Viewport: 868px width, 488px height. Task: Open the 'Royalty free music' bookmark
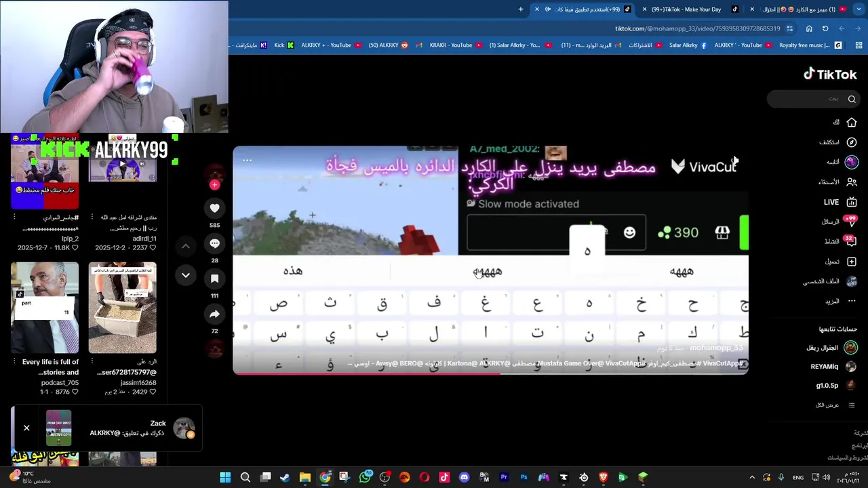coord(810,45)
